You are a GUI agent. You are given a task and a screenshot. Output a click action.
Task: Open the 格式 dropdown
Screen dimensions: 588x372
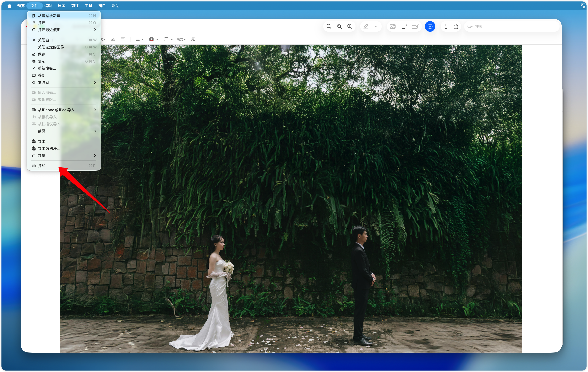pos(181,39)
